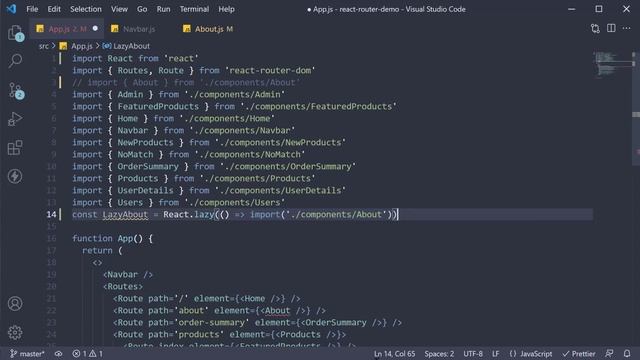The height and width of the screenshot is (360, 640).
Task: Switch to the Navbar.js tab
Action: pyautogui.click(x=139, y=29)
